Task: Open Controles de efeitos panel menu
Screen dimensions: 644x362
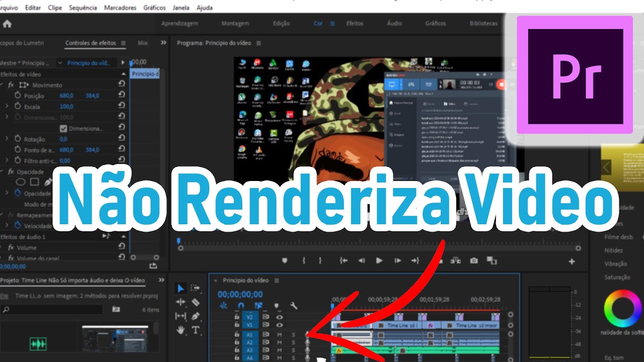Action: 123,43
